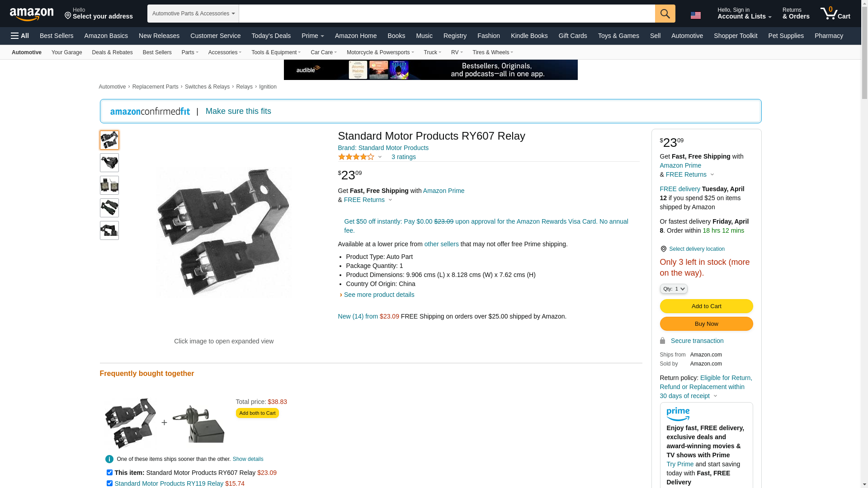Click the Audible banner ad

tap(430, 70)
